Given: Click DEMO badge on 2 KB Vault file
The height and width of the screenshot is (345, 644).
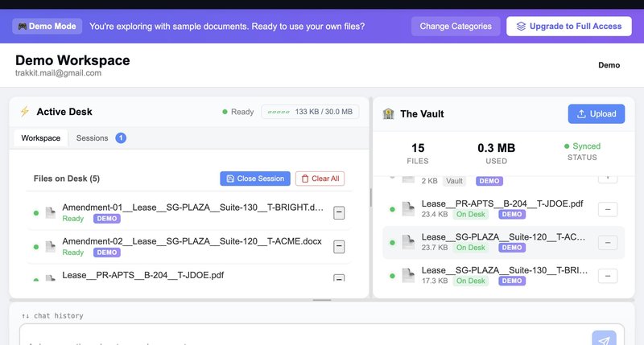Looking at the screenshot, I should point(489,181).
